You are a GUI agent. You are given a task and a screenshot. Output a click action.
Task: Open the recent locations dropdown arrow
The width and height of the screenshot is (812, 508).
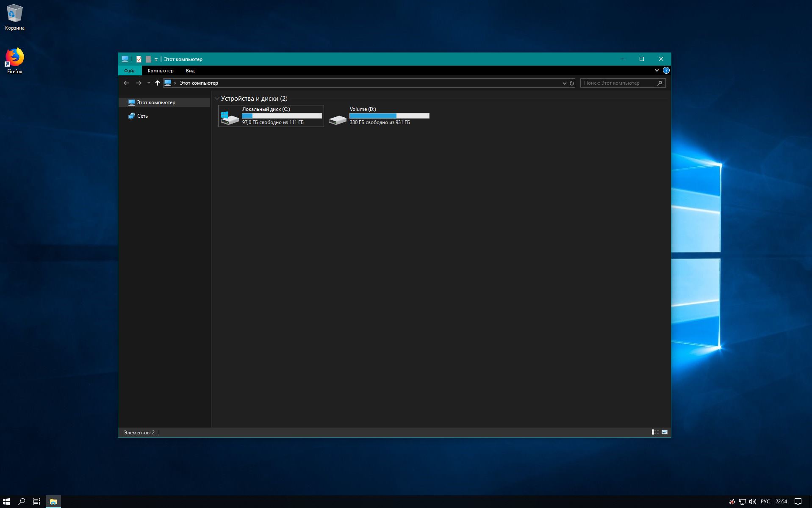coord(149,83)
